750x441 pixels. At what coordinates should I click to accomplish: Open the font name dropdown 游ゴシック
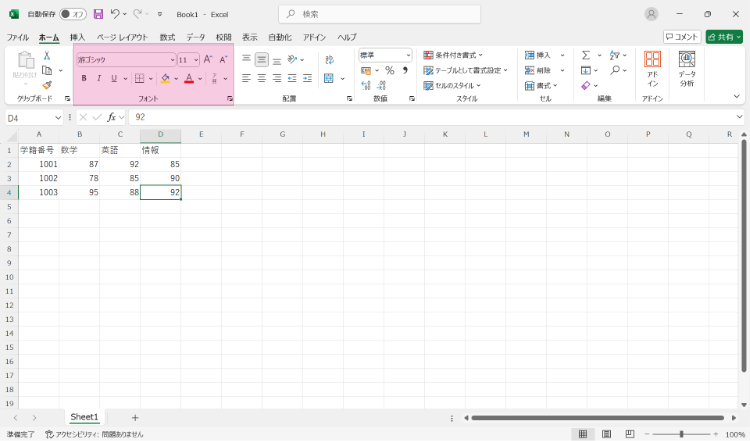coord(126,60)
